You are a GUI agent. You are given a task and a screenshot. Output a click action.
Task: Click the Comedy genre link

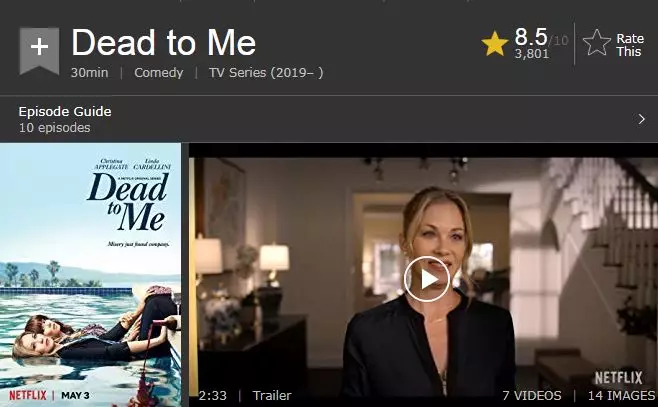[159, 73]
